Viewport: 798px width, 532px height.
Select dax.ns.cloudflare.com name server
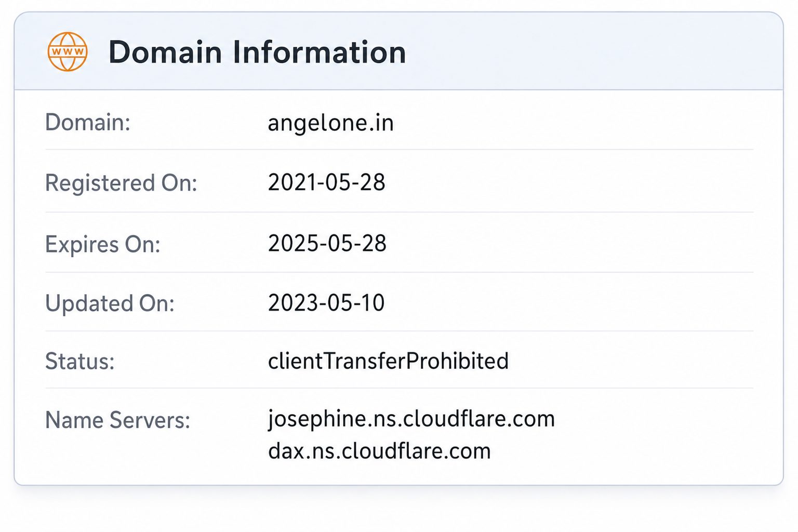(x=379, y=451)
